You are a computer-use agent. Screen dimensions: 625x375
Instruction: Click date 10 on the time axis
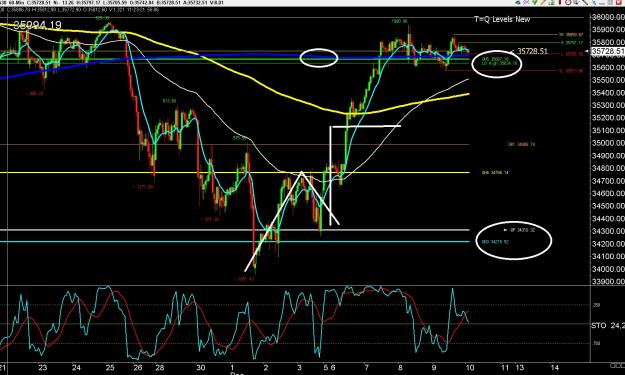click(x=470, y=368)
